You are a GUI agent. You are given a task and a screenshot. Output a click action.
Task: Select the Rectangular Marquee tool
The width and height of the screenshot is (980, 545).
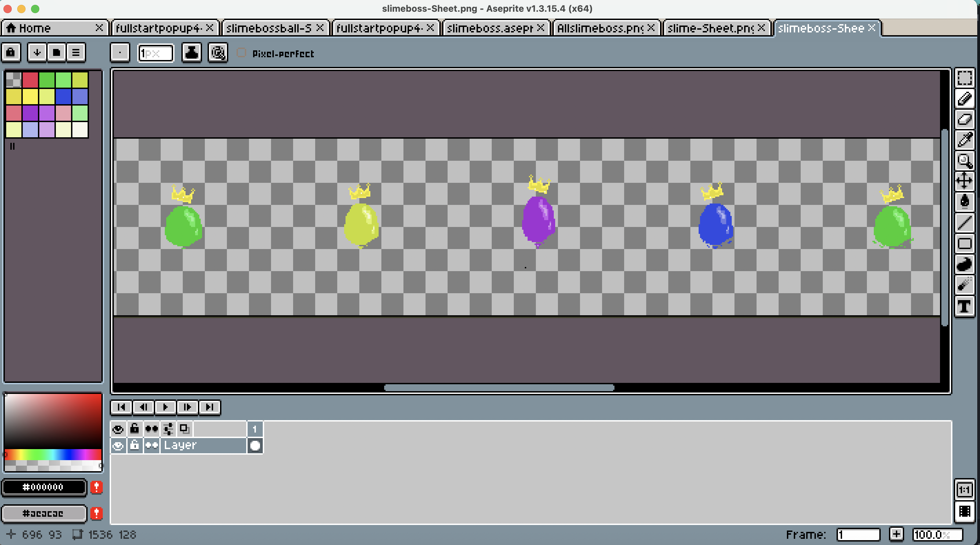tap(964, 78)
